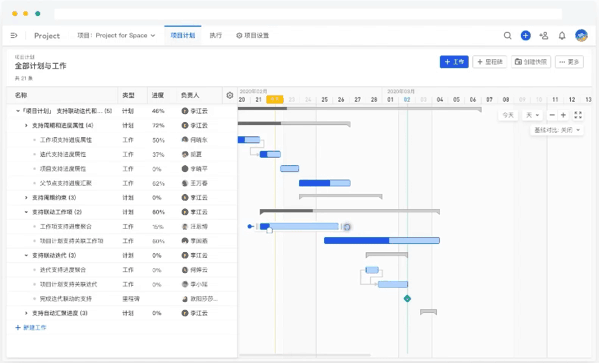This screenshot has width=599, height=363.
Task: Open column settings gear in table header
Action: click(x=230, y=95)
